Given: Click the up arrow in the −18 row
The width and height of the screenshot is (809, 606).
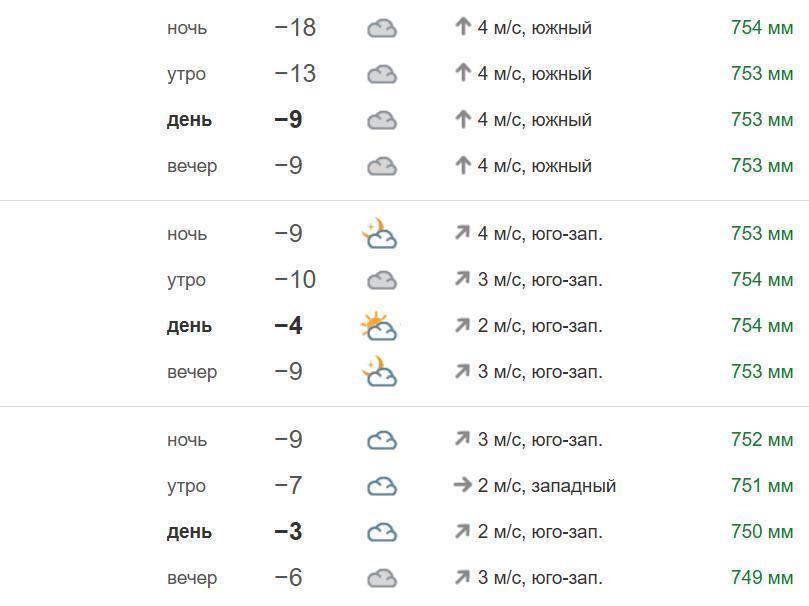Looking at the screenshot, I should click(x=462, y=28).
